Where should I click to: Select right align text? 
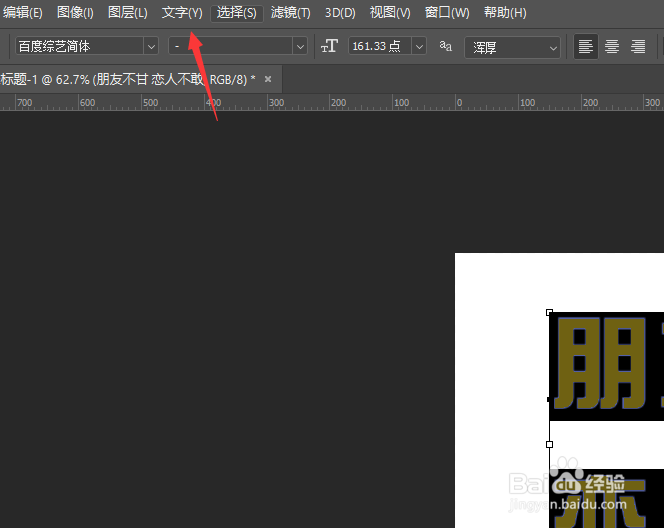(x=638, y=46)
